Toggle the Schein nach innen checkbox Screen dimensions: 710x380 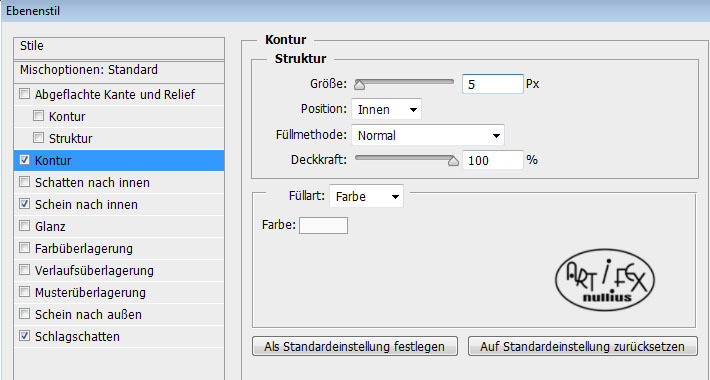24,204
